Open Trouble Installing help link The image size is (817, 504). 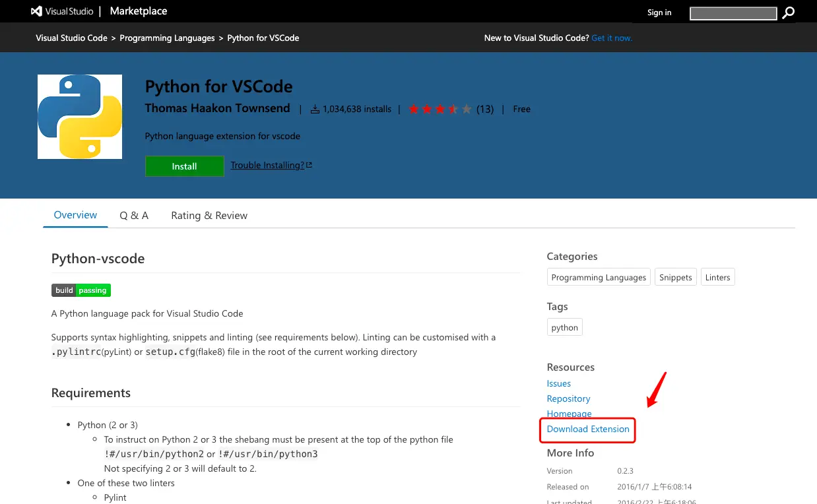click(x=271, y=165)
